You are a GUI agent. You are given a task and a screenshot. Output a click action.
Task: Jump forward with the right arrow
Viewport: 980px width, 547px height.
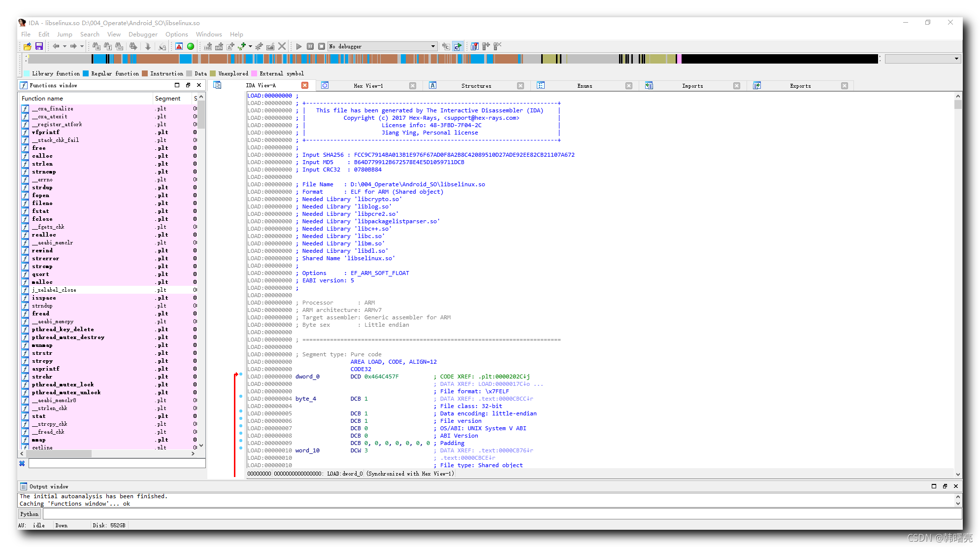(x=73, y=46)
